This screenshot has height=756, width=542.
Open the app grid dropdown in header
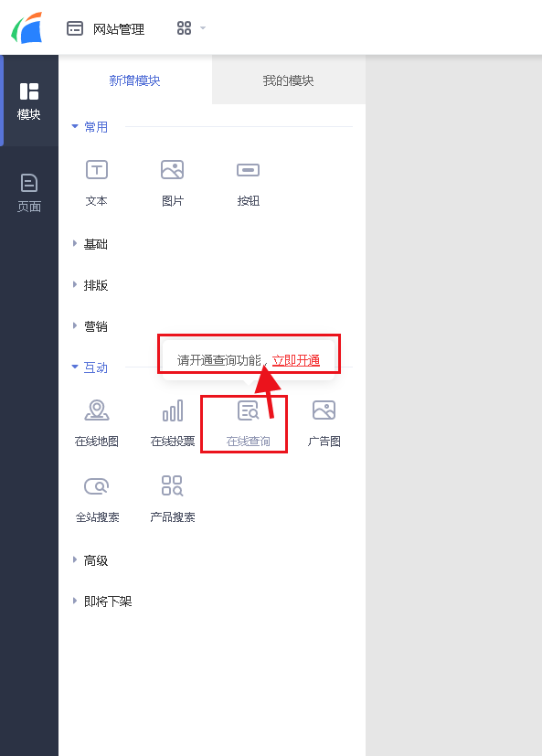(191, 28)
